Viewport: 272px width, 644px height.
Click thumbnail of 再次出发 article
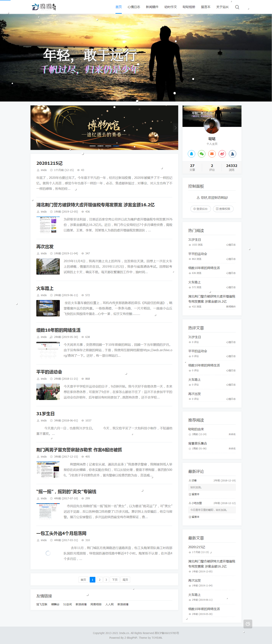pos(48,266)
